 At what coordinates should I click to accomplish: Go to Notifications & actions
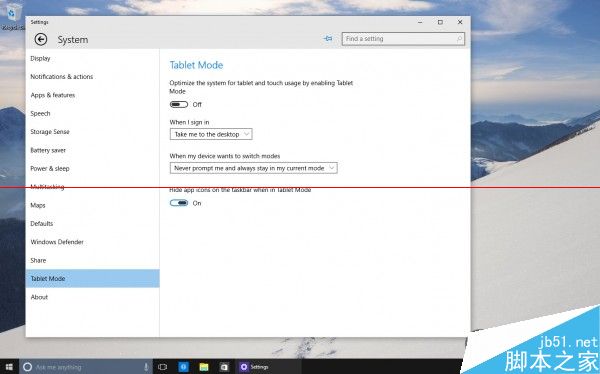click(62, 77)
